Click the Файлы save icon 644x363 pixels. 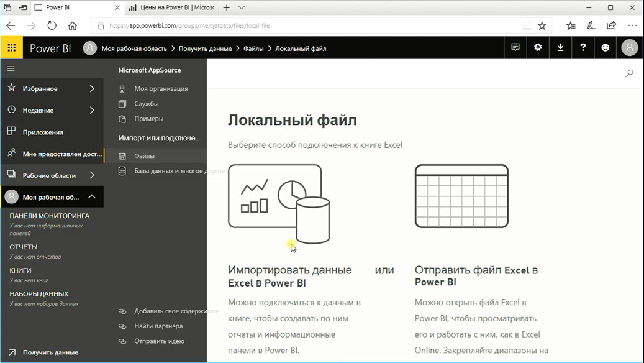tap(122, 156)
